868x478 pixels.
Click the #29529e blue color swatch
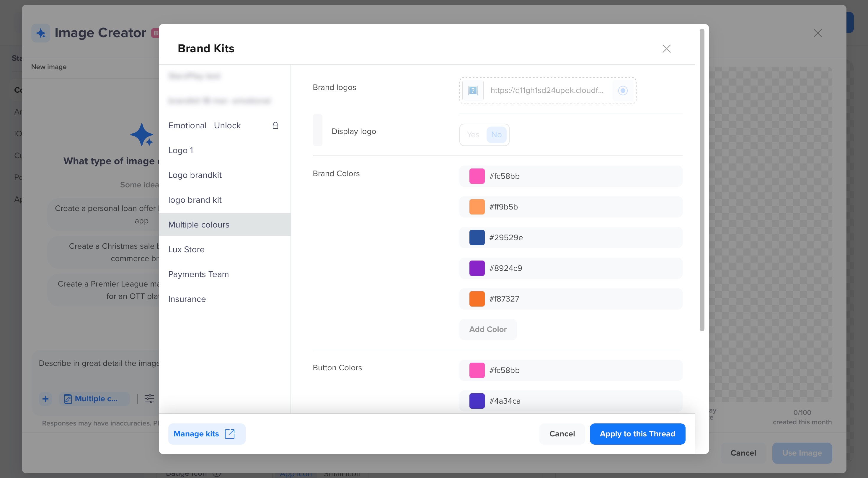click(x=477, y=238)
